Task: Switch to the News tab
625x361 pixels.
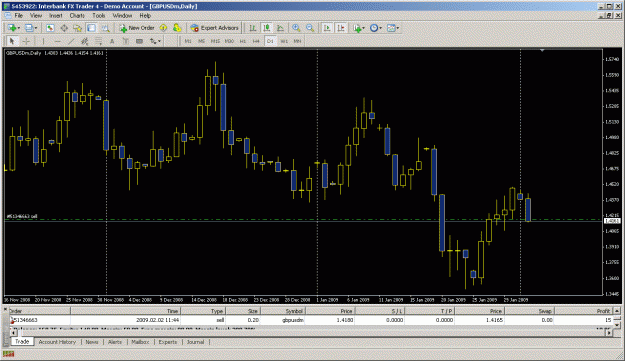Action: pyautogui.click(x=92, y=342)
